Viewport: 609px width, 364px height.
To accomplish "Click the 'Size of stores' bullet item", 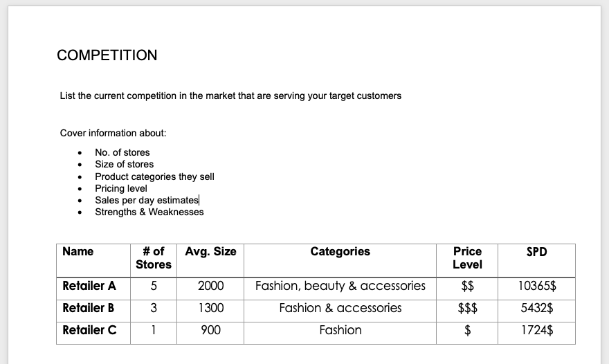I will 125,164.
